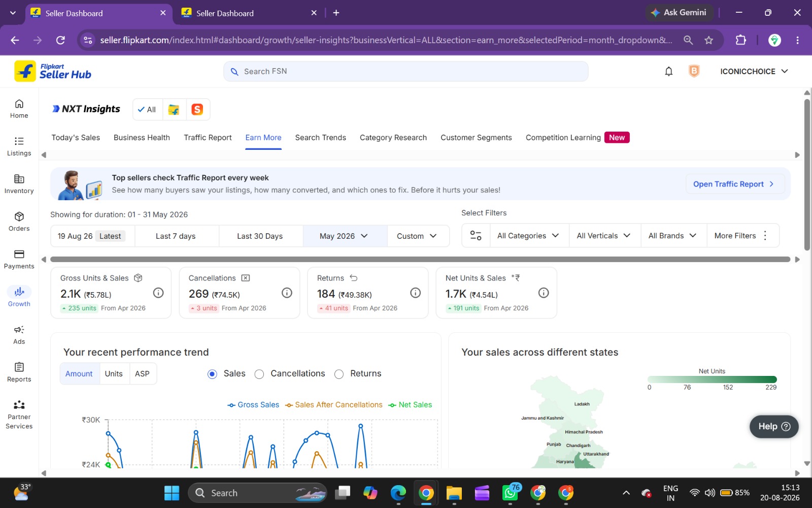
Task: Click the Windows Start button
Action: coord(172,493)
